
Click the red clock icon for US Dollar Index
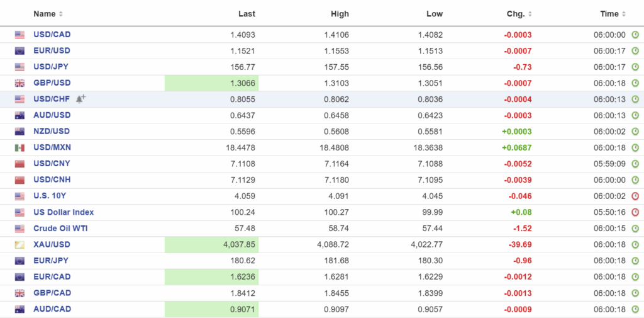click(635, 212)
